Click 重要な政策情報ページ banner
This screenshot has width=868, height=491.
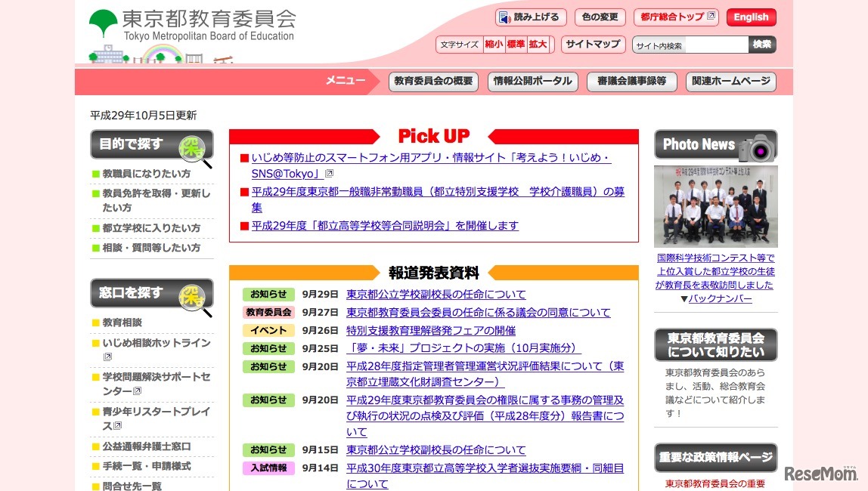tap(716, 457)
